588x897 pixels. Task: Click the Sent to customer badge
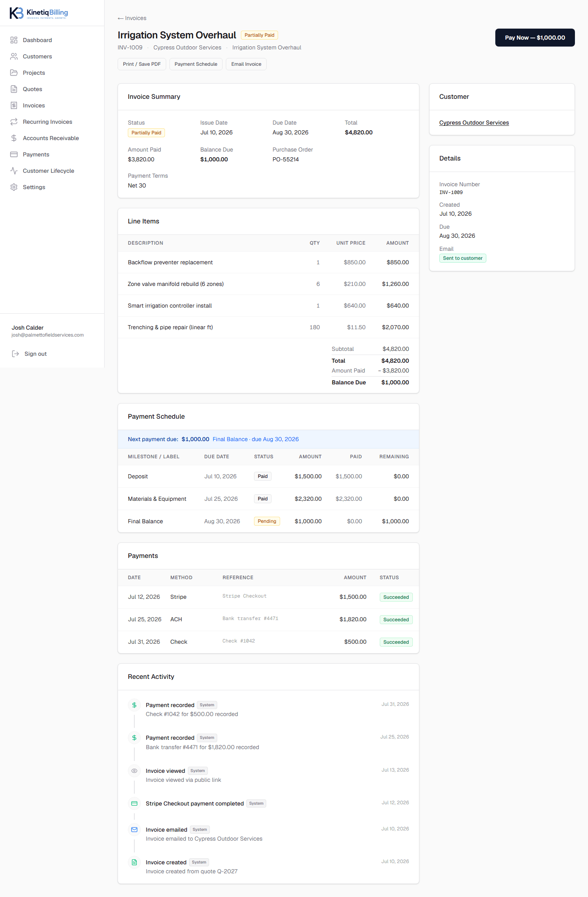[463, 258]
